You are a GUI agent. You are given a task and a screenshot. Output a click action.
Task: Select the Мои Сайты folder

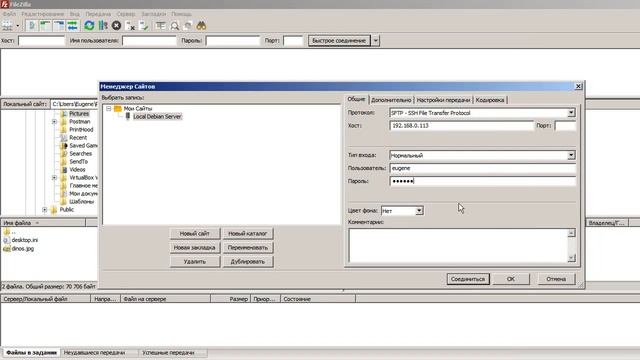tap(138, 109)
